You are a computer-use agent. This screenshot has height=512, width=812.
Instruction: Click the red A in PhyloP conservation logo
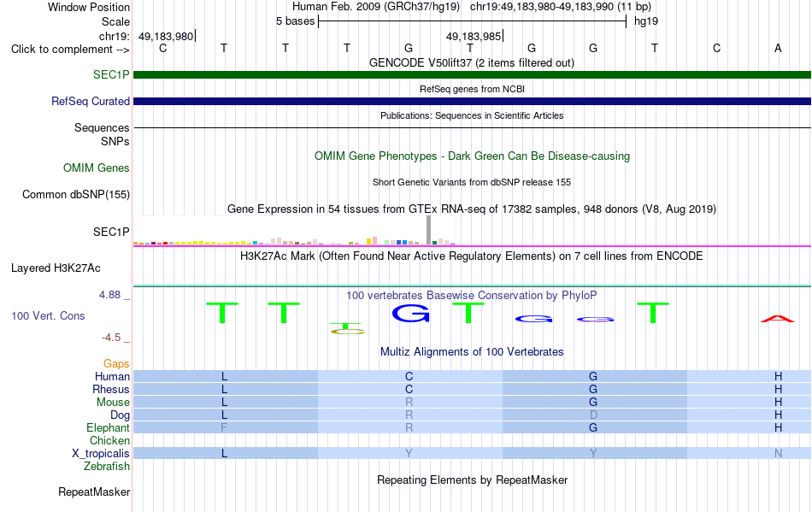coord(777,319)
